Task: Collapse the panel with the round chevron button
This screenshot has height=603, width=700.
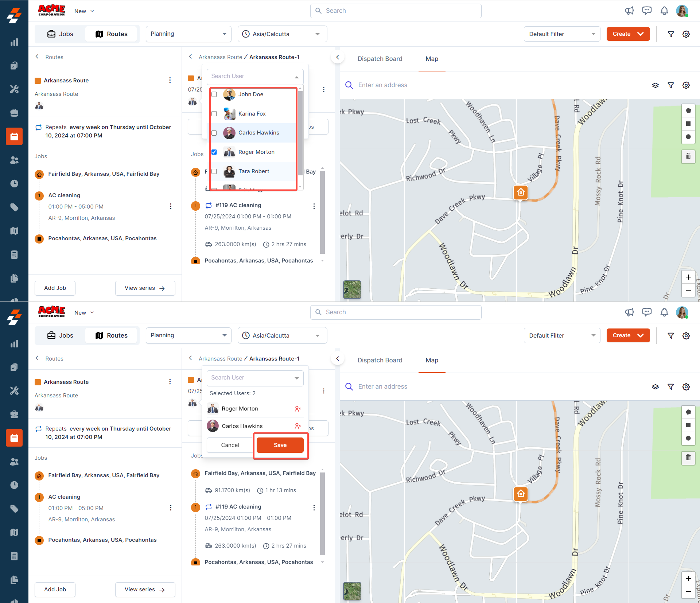Action: coord(338,57)
